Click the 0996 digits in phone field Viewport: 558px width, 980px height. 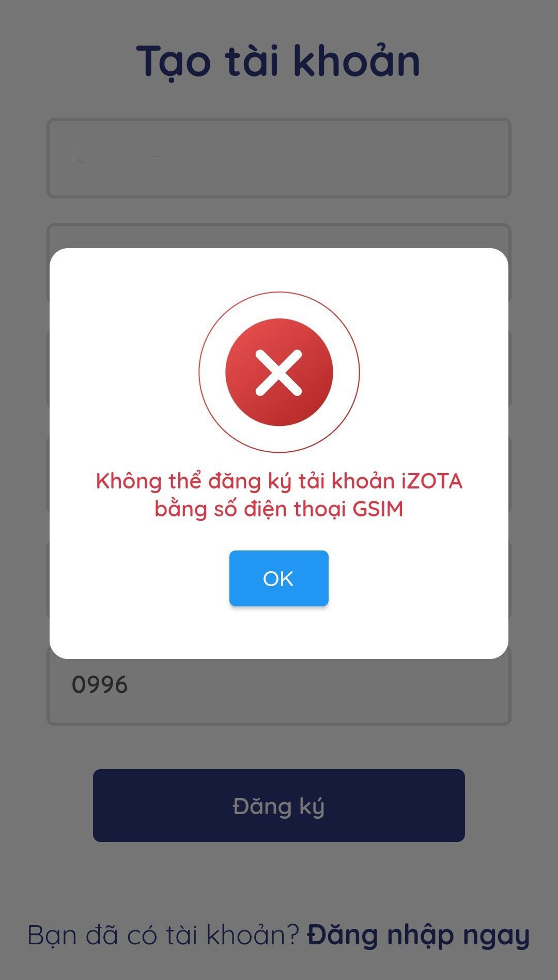click(x=100, y=685)
